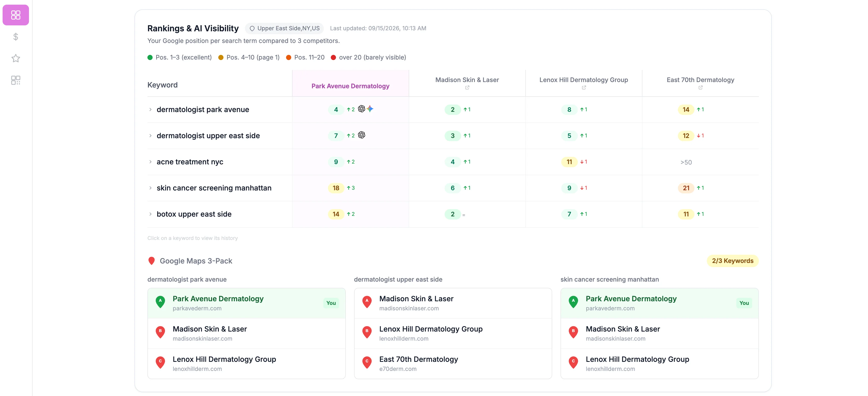Expand the skin cancer screening manhattan row
Viewport: 868px width, 396px height.
tap(150, 188)
